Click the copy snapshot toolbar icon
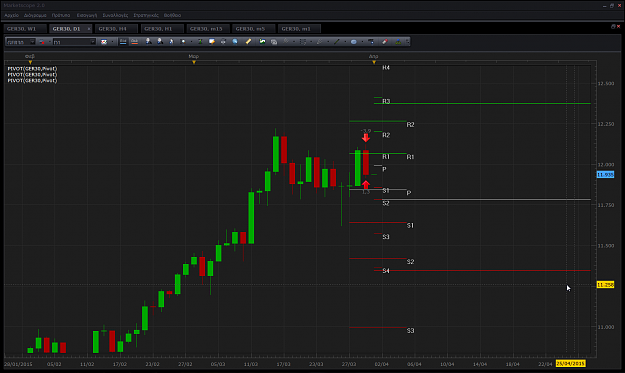This screenshot has width=625, height=373. click(x=274, y=41)
